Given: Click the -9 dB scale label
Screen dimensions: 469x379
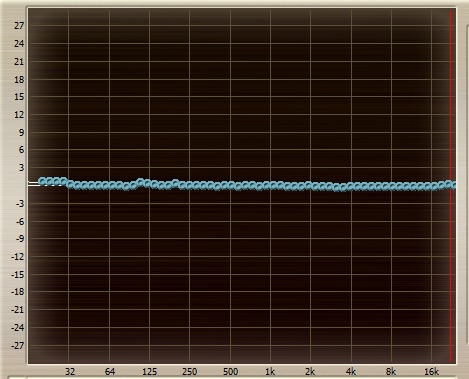Looking at the screenshot, I should 20,238.
